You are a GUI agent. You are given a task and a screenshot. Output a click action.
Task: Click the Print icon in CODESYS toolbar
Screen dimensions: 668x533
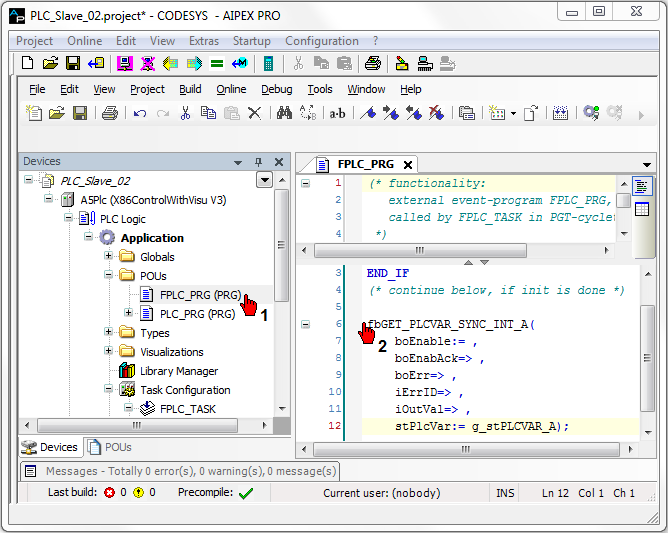[110, 113]
